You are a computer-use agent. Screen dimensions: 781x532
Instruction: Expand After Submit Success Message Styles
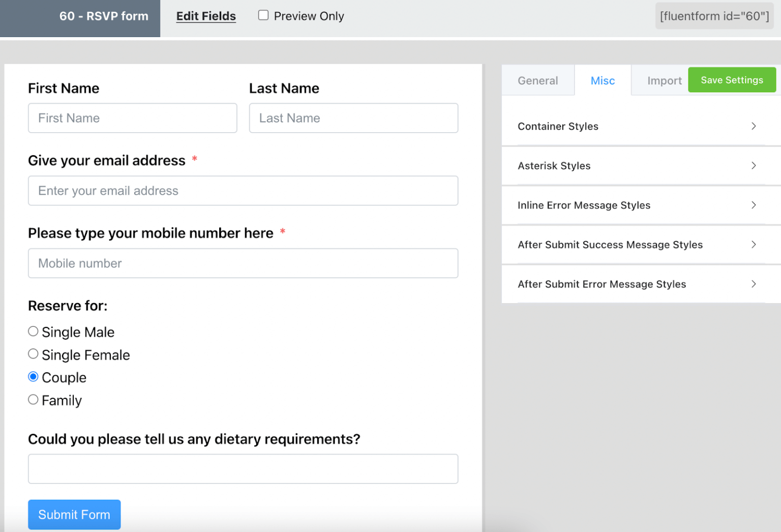(639, 245)
